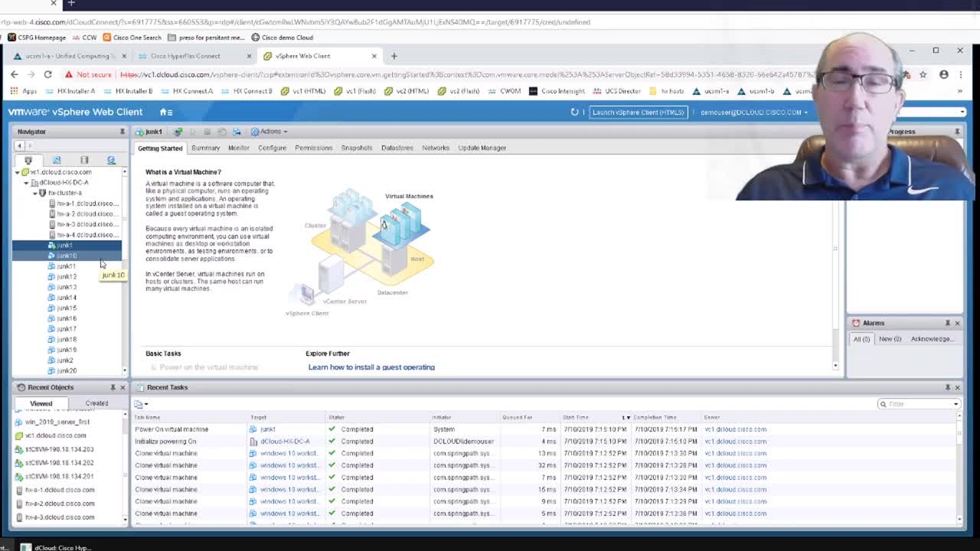Select the Acknowledged alarms tab

point(931,339)
